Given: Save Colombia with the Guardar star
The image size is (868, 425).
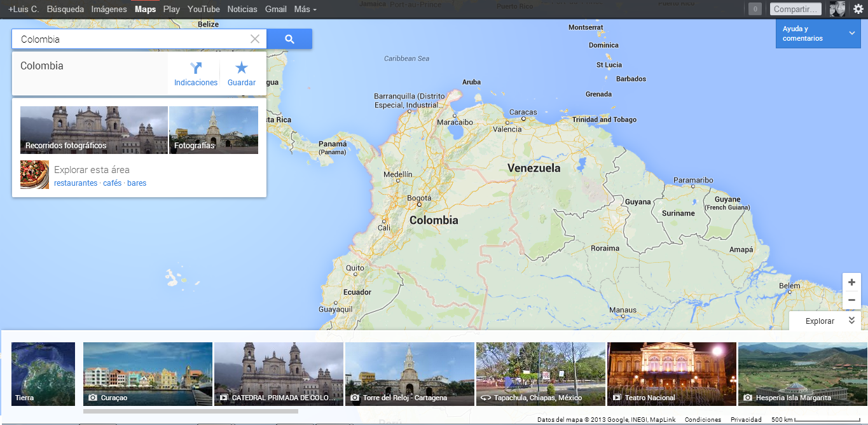Looking at the screenshot, I should click(242, 67).
